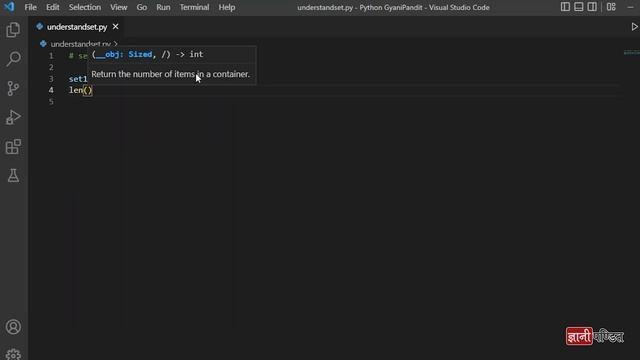
Task: Open the Search view in activity bar
Action: click(13, 59)
